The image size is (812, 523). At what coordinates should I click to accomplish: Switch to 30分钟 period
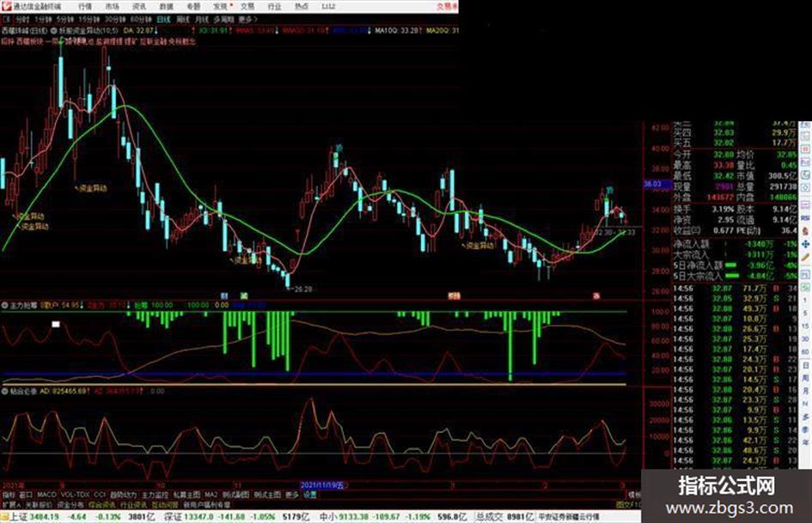pyautogui.click(x=115, y=19)
